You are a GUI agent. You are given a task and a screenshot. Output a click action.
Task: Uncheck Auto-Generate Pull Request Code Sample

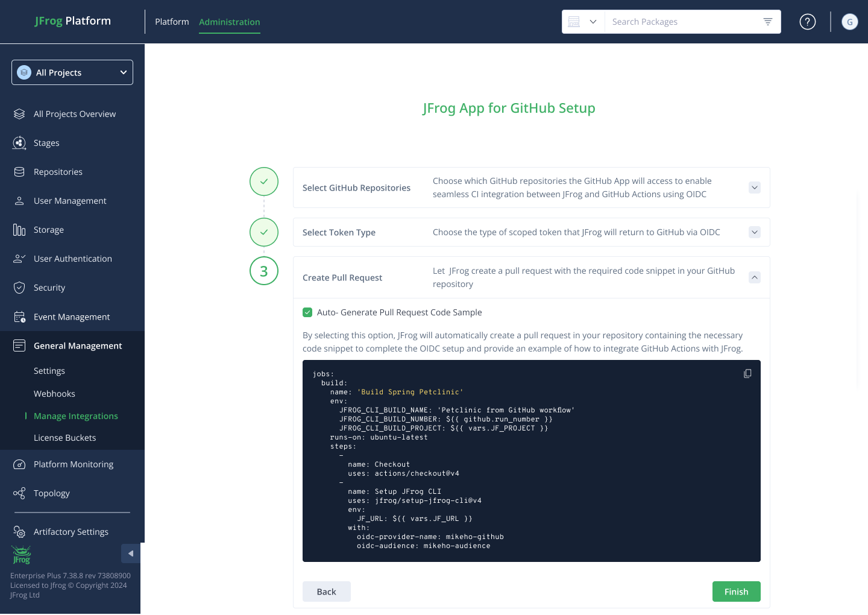point(307,312)
